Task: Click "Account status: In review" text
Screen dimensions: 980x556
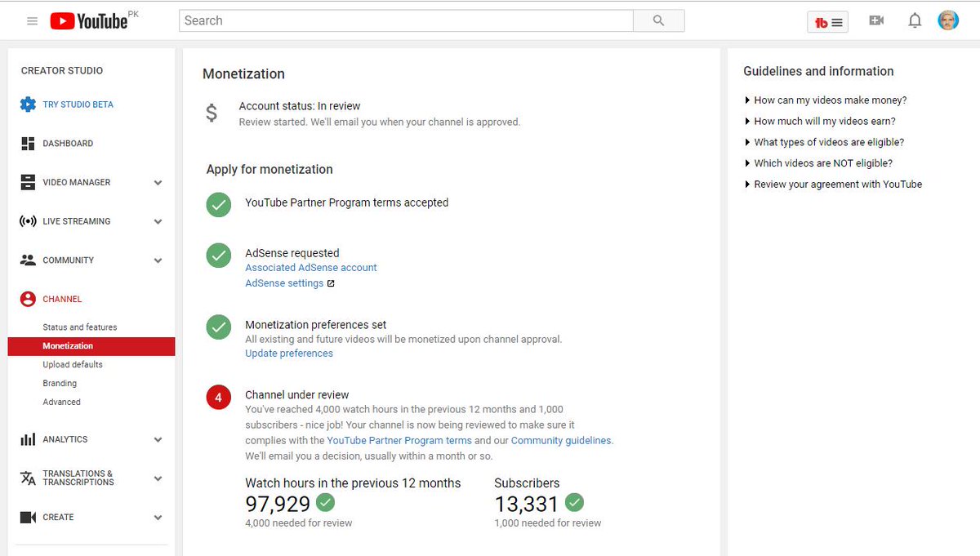Action: 300,106
